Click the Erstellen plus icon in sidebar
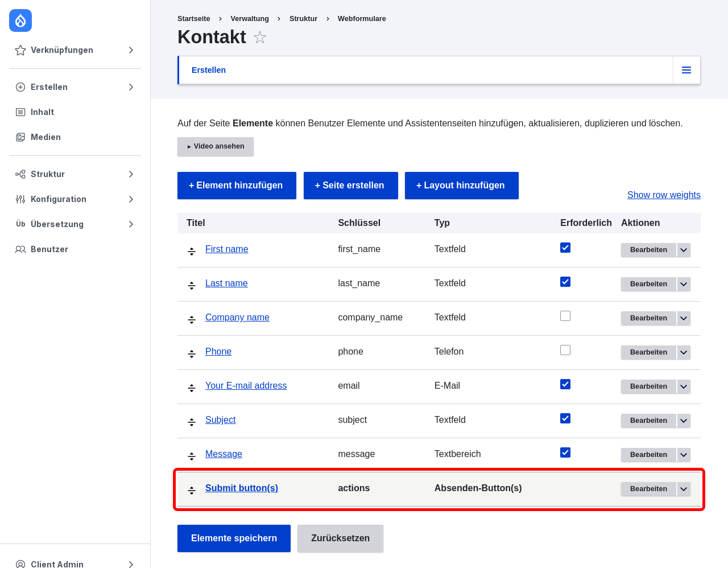Screen dimensions: 728x568 pos(20,87)
